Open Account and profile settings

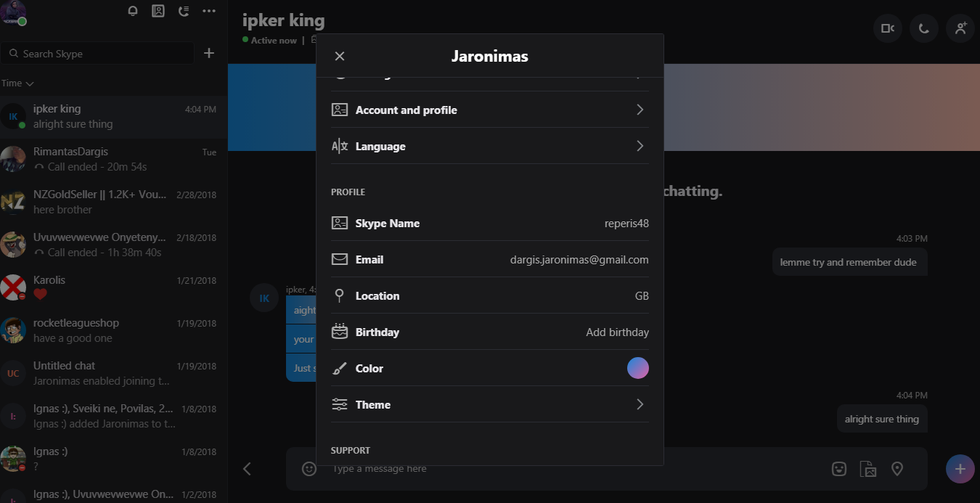click(490, 110)
